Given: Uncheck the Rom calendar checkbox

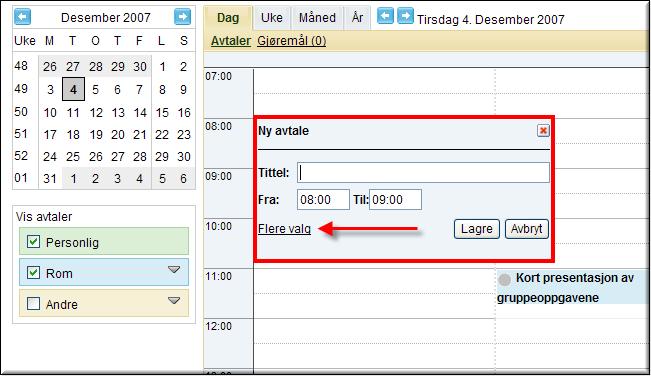Looking at the screenshot, I should [x=33, y=273].
